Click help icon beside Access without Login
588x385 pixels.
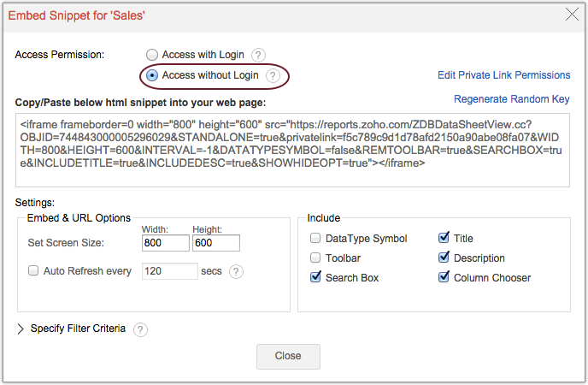pyautogui.click(x=273, y=75)
